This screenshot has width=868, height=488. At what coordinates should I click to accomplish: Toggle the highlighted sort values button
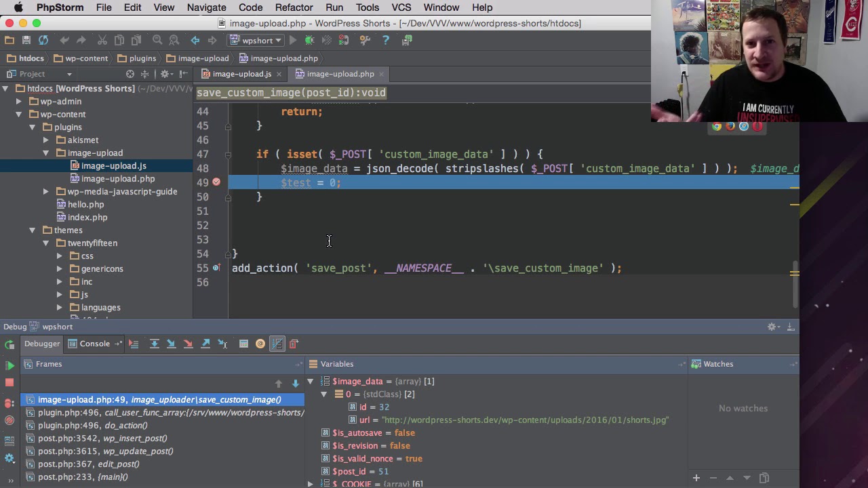pos(277,344)
